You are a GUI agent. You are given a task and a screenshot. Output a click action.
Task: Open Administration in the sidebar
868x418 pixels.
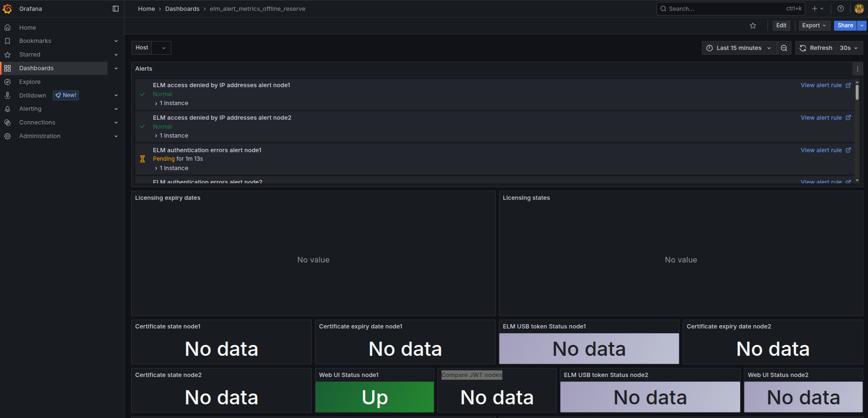coord(40,136)
